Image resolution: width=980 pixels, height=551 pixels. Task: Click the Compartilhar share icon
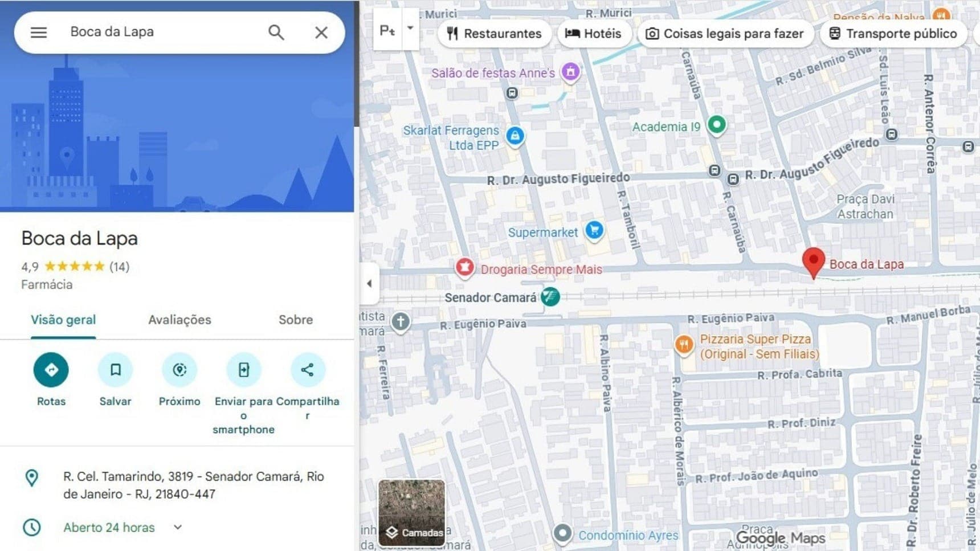(x=308, y=370)
